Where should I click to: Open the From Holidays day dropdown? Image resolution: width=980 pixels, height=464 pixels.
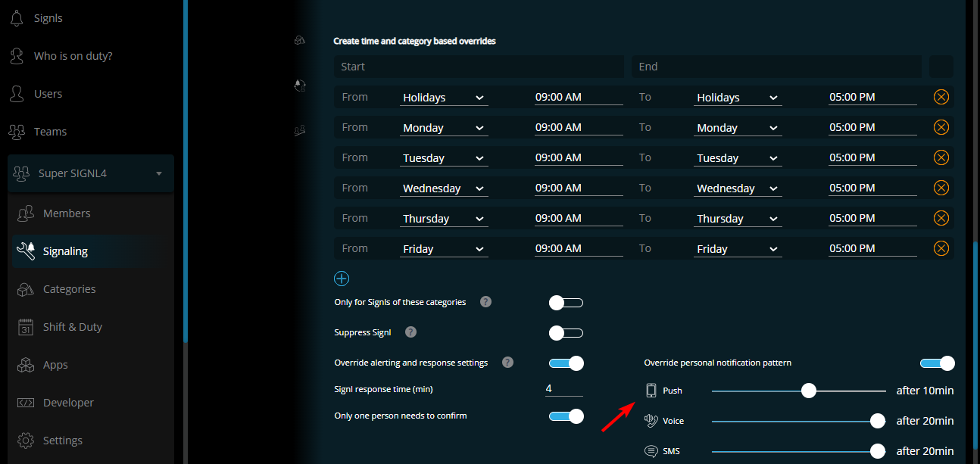pyautogui.click(x=444, y=98)
